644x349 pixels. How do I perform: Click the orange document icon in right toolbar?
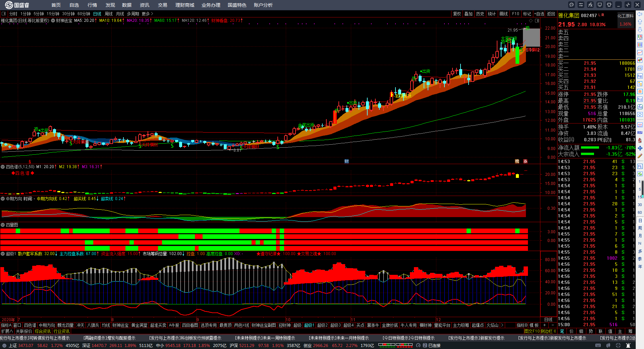[640, 91]
